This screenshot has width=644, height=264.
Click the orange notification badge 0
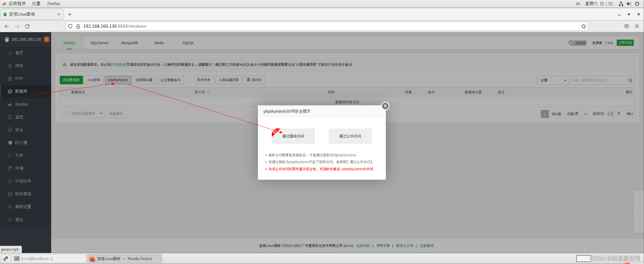click(47, 39)
